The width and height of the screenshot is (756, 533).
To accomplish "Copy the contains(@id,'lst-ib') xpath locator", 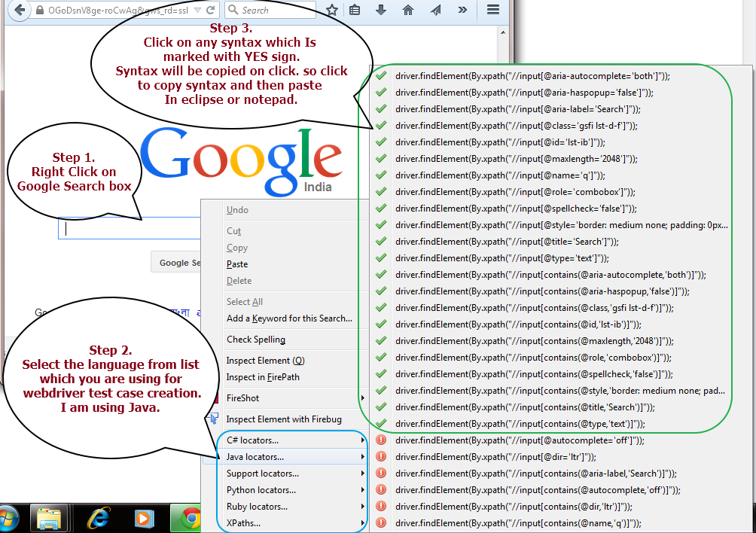I will 518,324.
